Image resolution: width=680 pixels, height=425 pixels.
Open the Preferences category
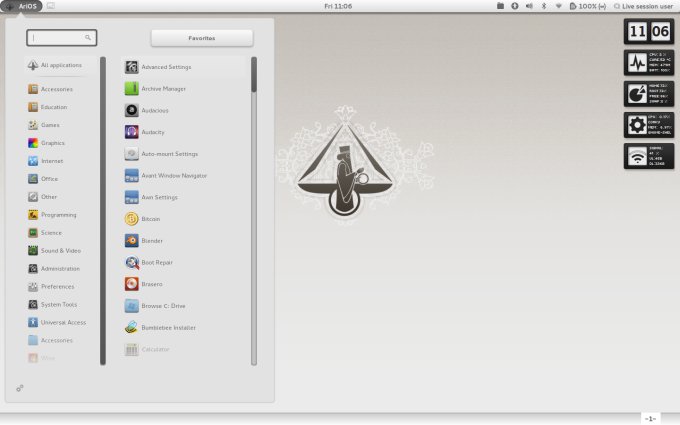(51, 287)
